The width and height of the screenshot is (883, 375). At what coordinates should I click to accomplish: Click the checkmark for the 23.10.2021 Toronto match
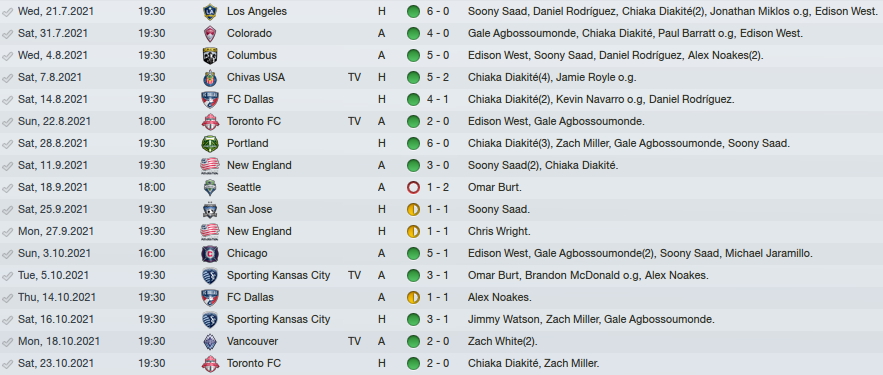(7, 364)
